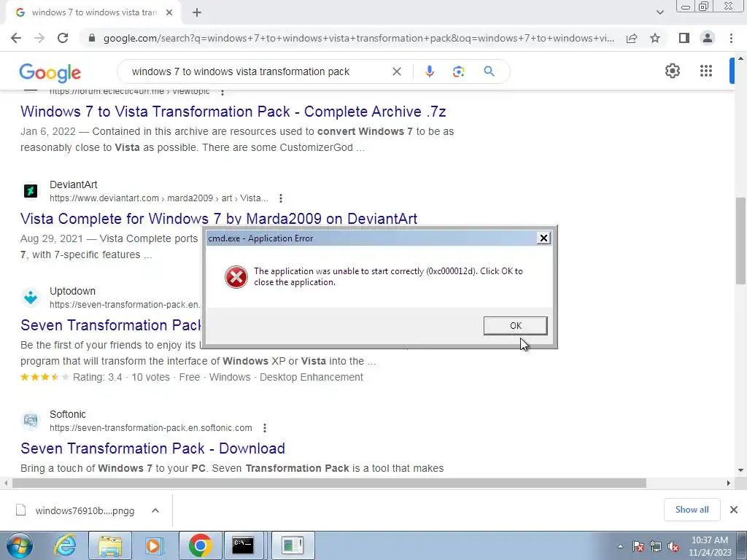This screenshot has width=747, height=560.
Task: Show all downloads
Action: 692,510
